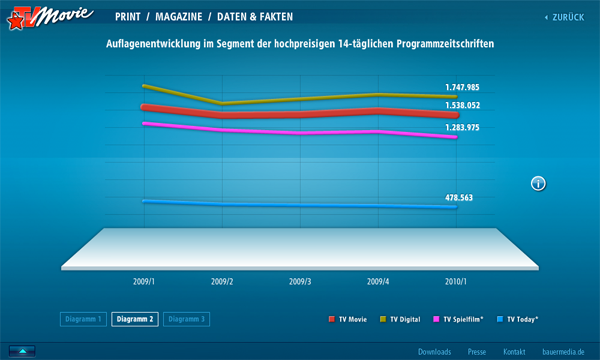600x360 pixels.
Task: Click the magenta TV Spielfilm line's 2010/1 end
Action: [455, 137]
